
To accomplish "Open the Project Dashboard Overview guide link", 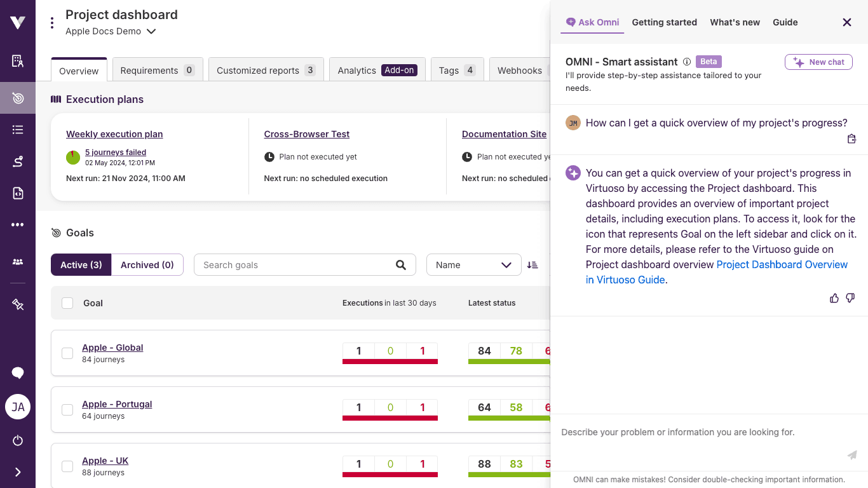I will point(782,264).
